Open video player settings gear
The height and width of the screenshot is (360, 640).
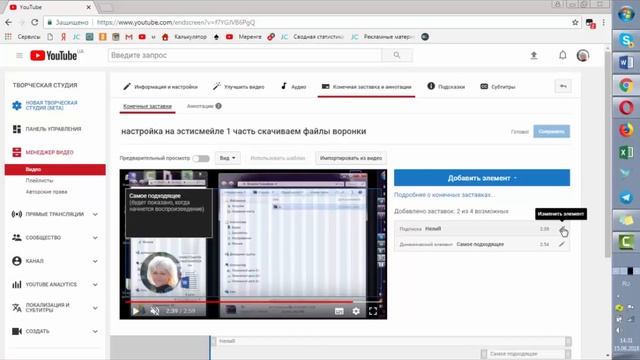click(x=356, y=311)
